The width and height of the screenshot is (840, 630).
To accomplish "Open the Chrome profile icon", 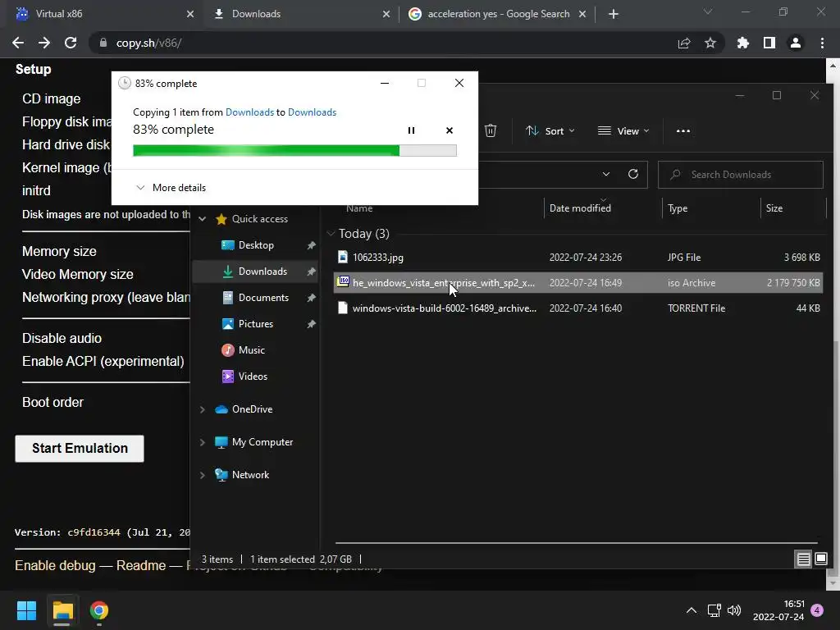I will click(796, 43).
